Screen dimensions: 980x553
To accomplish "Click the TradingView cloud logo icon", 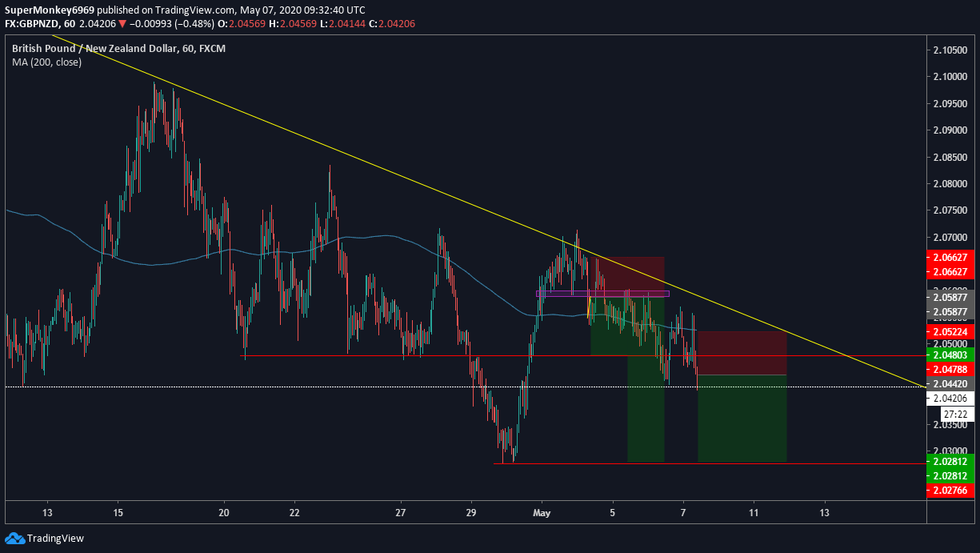I will (15, 539).
